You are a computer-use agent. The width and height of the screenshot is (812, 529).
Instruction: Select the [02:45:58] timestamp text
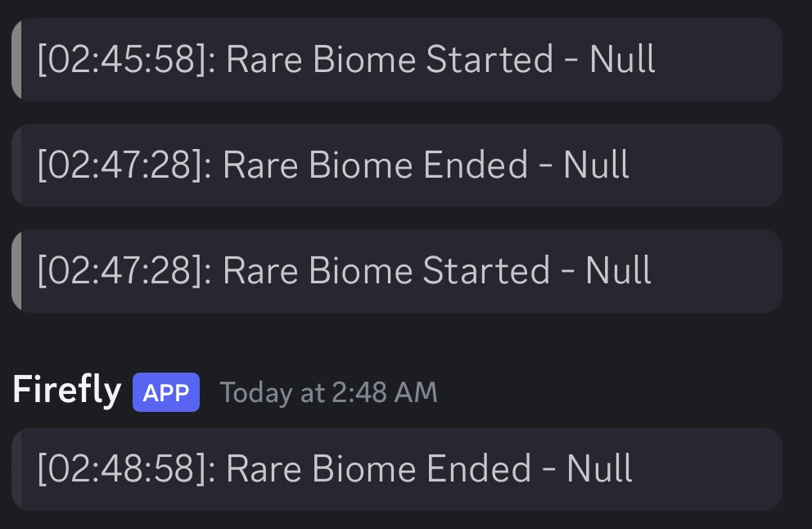coord(118,59)
